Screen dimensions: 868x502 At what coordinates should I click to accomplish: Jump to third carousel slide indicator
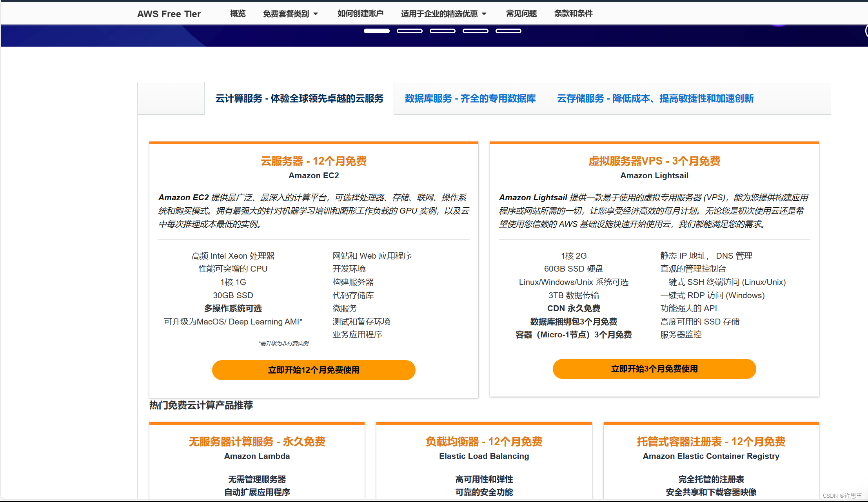click(442, 31)
